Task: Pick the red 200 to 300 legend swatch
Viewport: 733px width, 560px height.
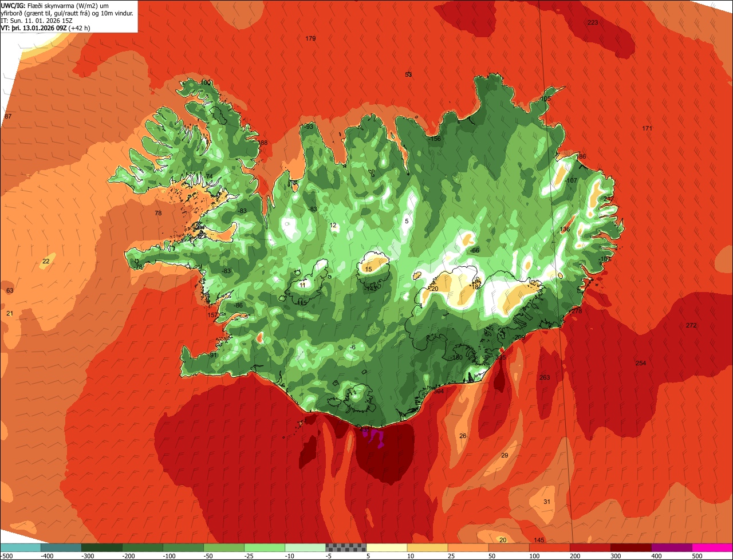Action: click(x=590, y=547)
